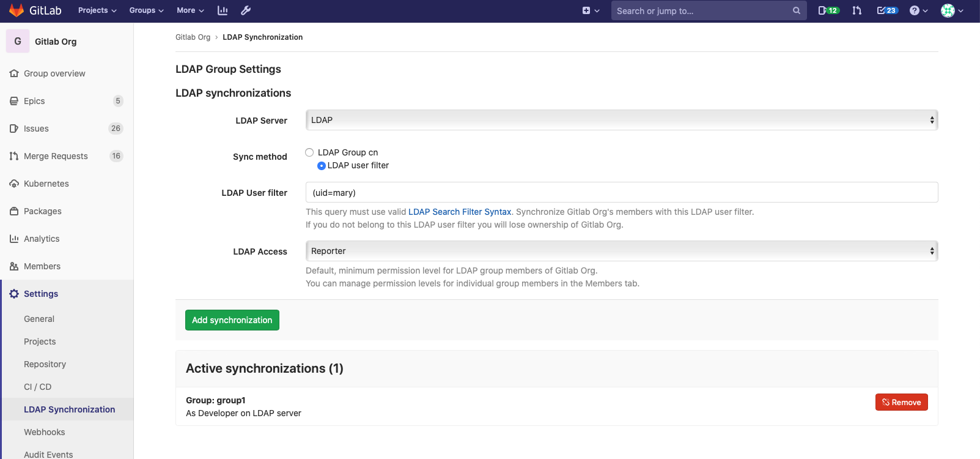Open merge requests icon in top bar
Viewport: 980px width, 459px height.
pyautogui.click(x=857, y=10)
